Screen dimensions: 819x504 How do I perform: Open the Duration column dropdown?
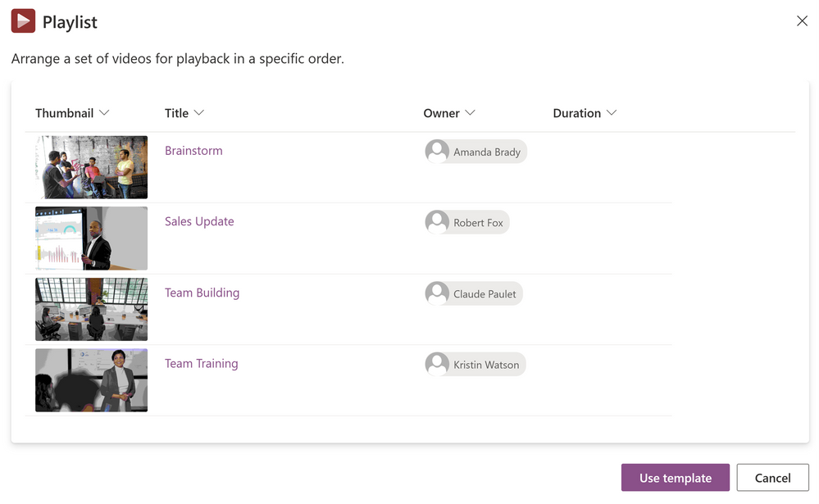612,113
